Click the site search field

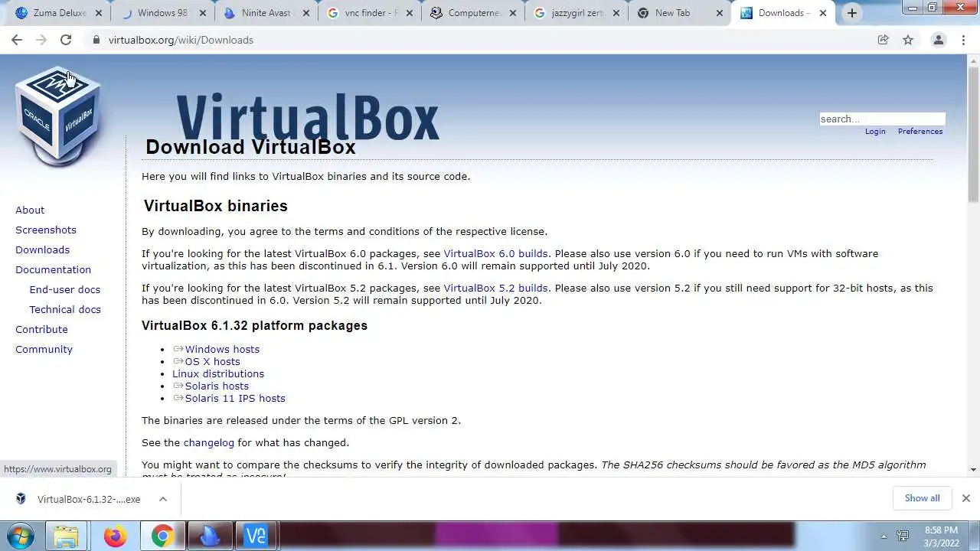click(882, 119)
